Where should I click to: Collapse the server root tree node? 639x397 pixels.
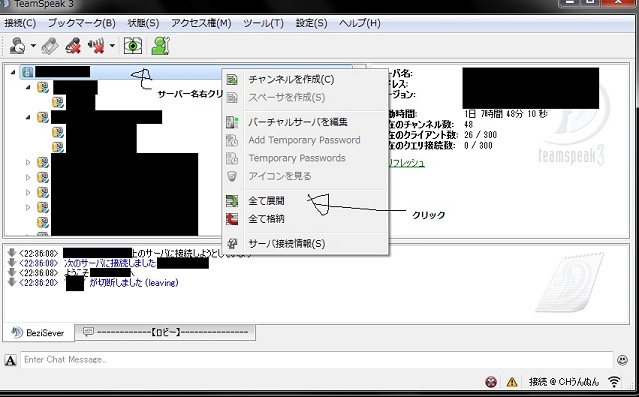pyautogui.click(x=13, y=72)
